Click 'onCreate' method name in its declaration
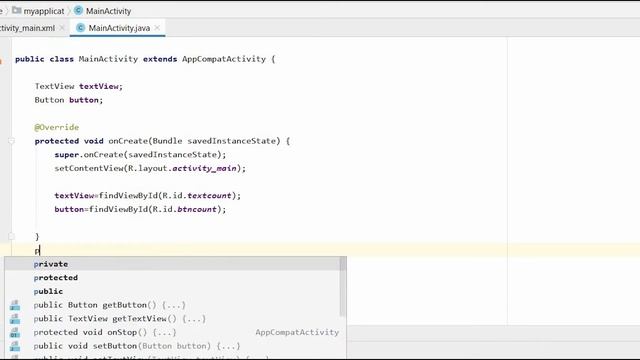Image resolution: width=640 pixels, height=360 pixels. 128,141
